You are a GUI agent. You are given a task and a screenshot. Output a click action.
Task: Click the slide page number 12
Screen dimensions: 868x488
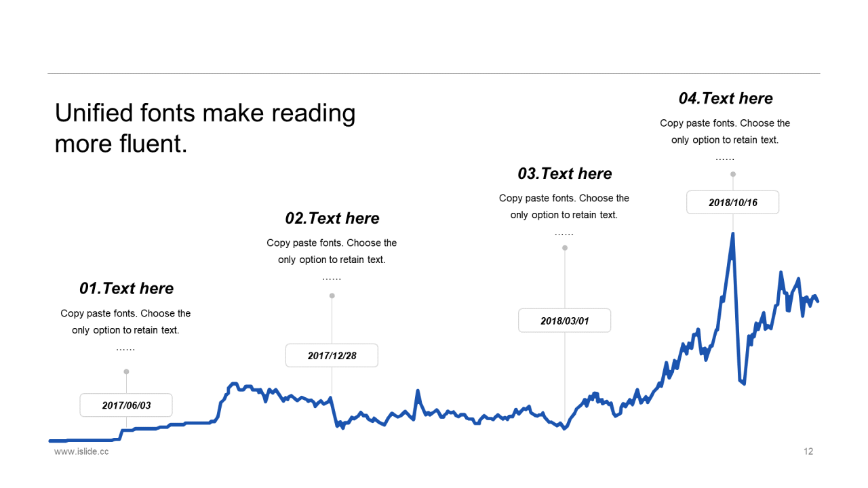point(808,451)
